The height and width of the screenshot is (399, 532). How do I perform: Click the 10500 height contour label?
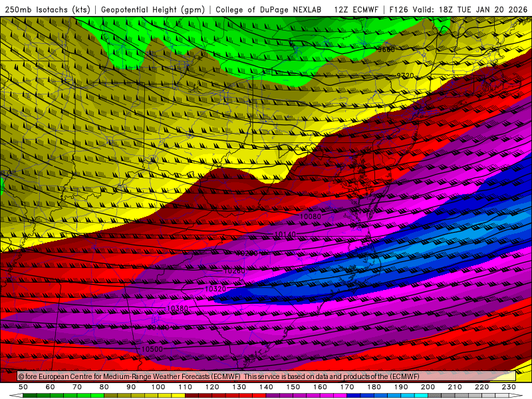(152, 348)
